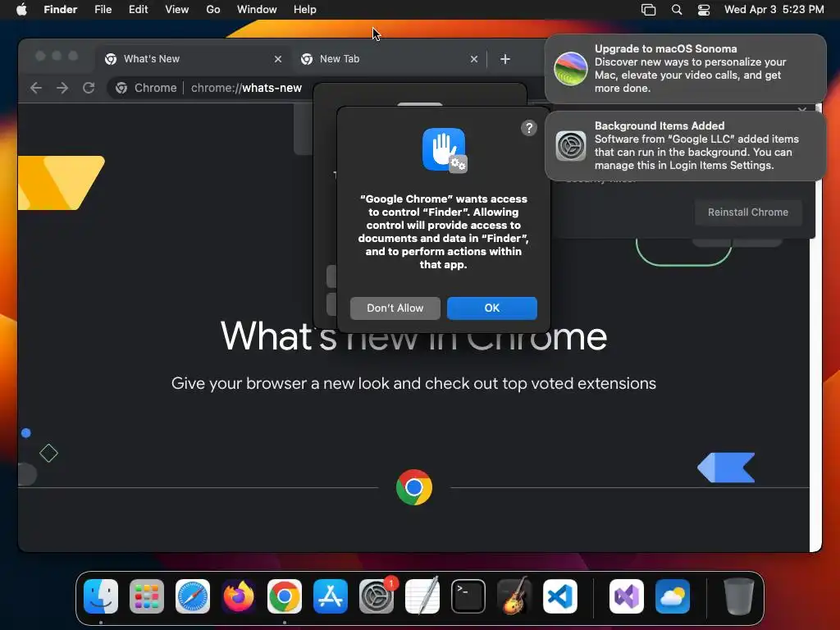Open the Go menu
The width and height of the screenshot is (840, 630).
[213, 10]
